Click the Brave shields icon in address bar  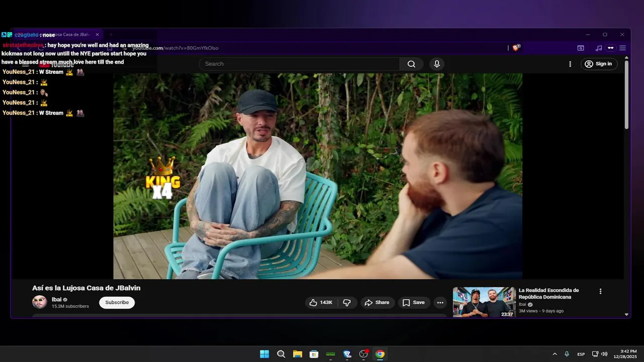516,48
